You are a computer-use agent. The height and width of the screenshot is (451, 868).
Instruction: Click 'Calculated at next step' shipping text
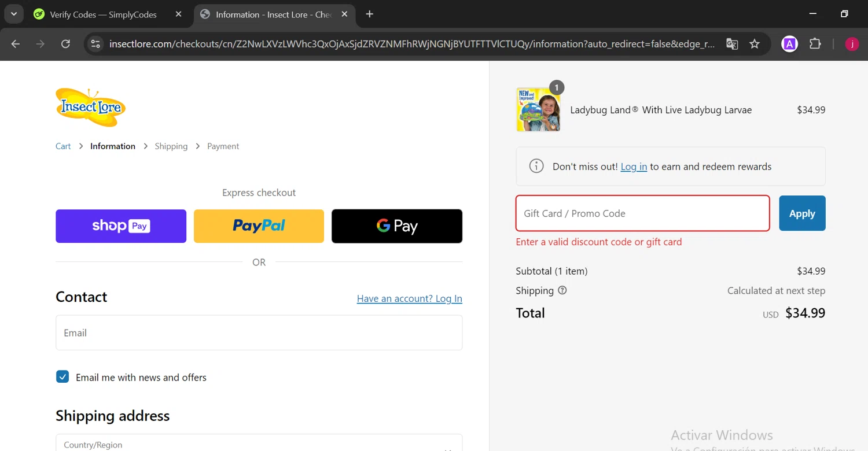[776, 291]
